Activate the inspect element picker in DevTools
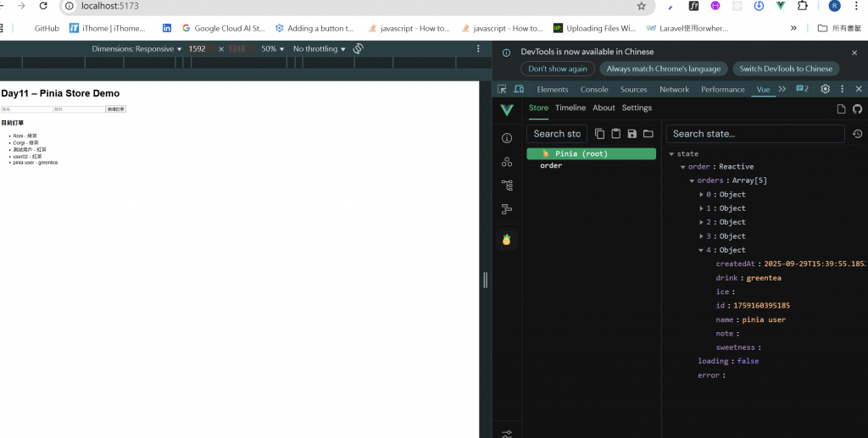The height and width of the screenshot is (438, 868). tap(502, 89)
